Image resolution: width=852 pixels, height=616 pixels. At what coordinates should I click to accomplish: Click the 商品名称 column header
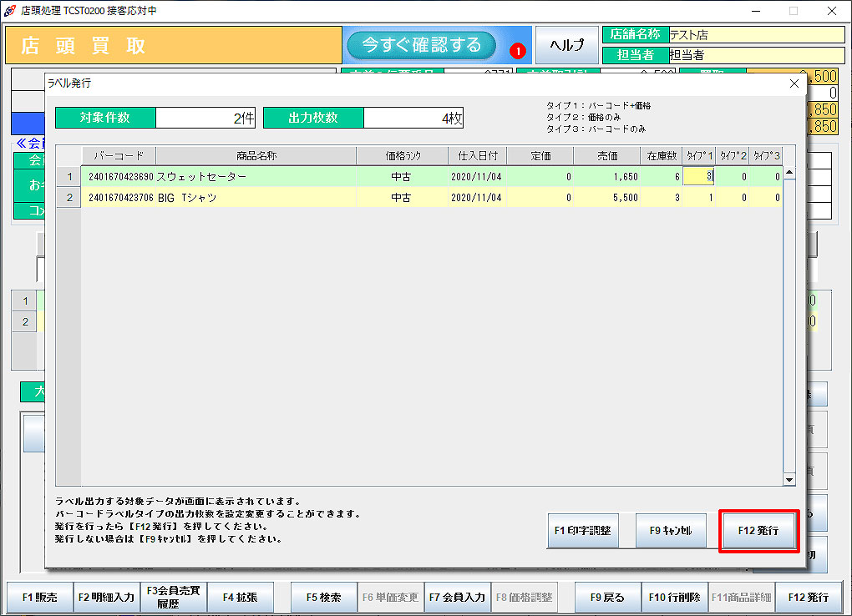256,156
